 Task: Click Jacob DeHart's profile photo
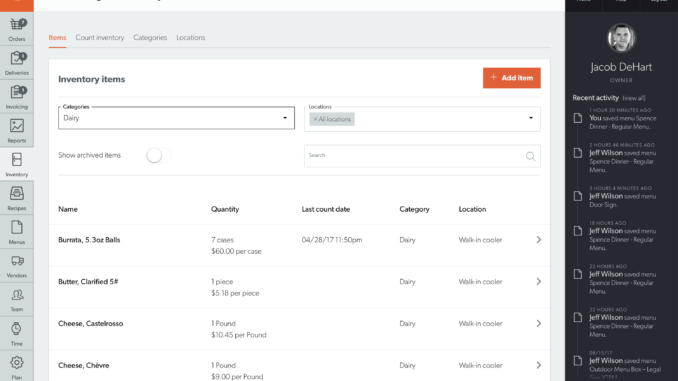(x=621, y=38)
